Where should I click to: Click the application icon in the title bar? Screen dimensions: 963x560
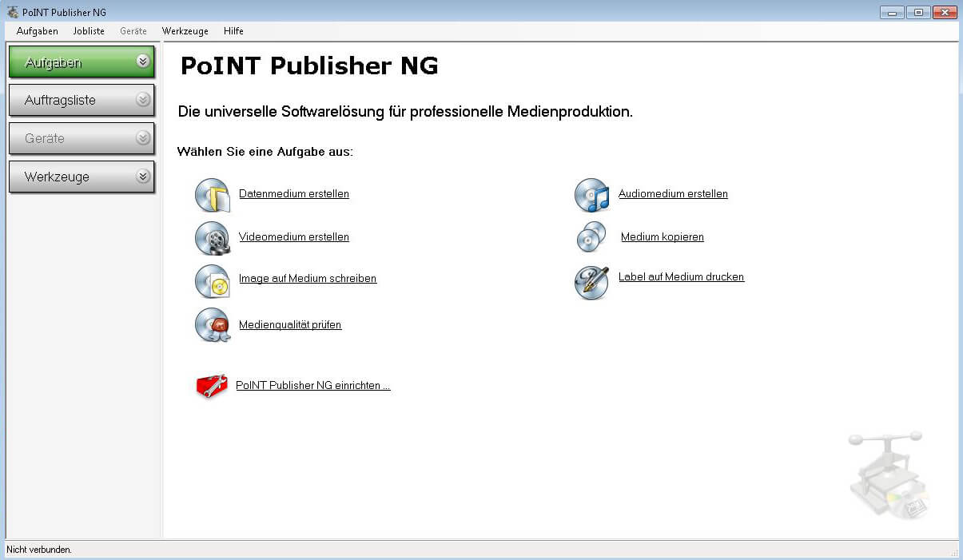coord(12,12)
